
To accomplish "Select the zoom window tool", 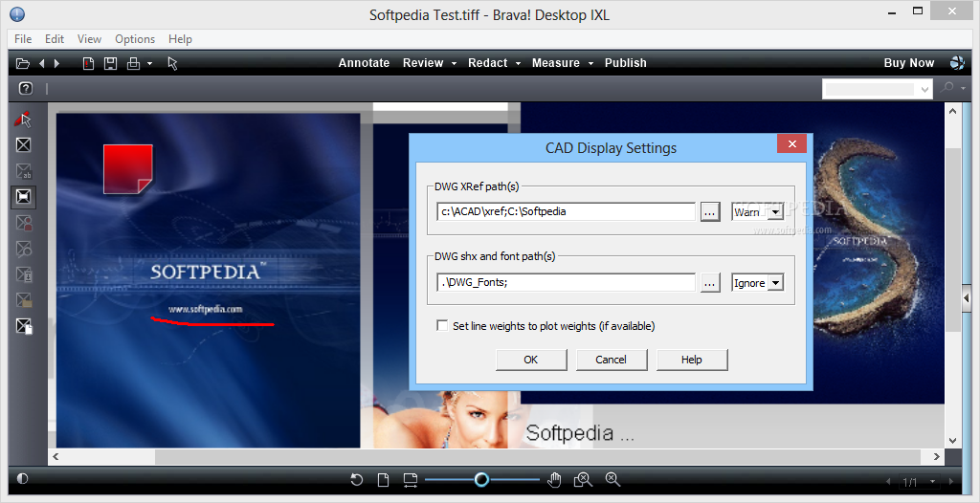I will pos(583,480).
